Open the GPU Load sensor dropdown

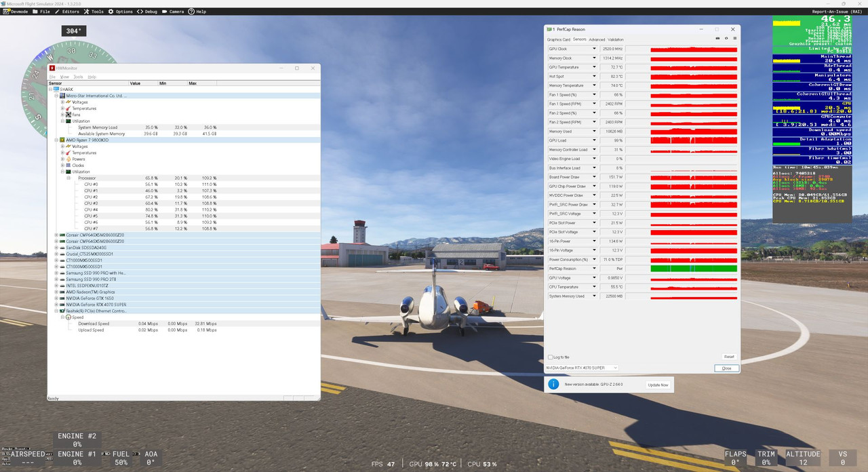pos(595,140)
